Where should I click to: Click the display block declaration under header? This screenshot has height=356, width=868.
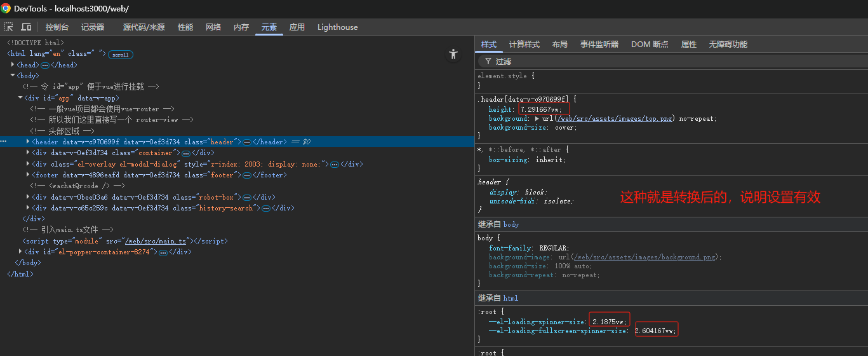(x=518, y=192)
